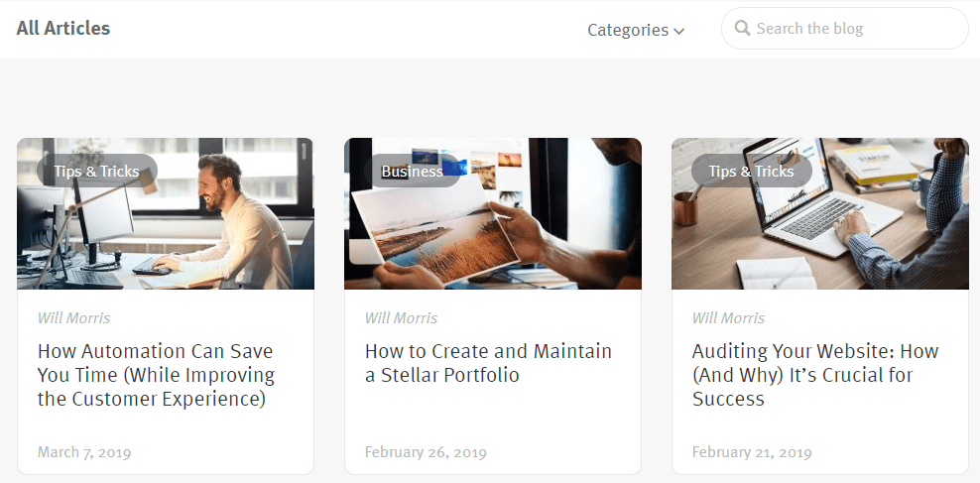Select the Business category tag
The width and height of the screenshot is (980, 483).
pyautogui.click(x=413, y=172)
